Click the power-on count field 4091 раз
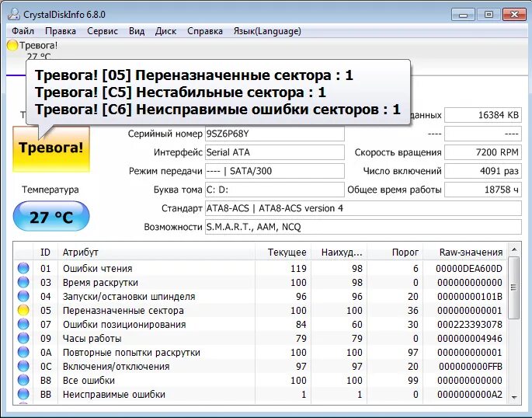 (x=483, y=171)
